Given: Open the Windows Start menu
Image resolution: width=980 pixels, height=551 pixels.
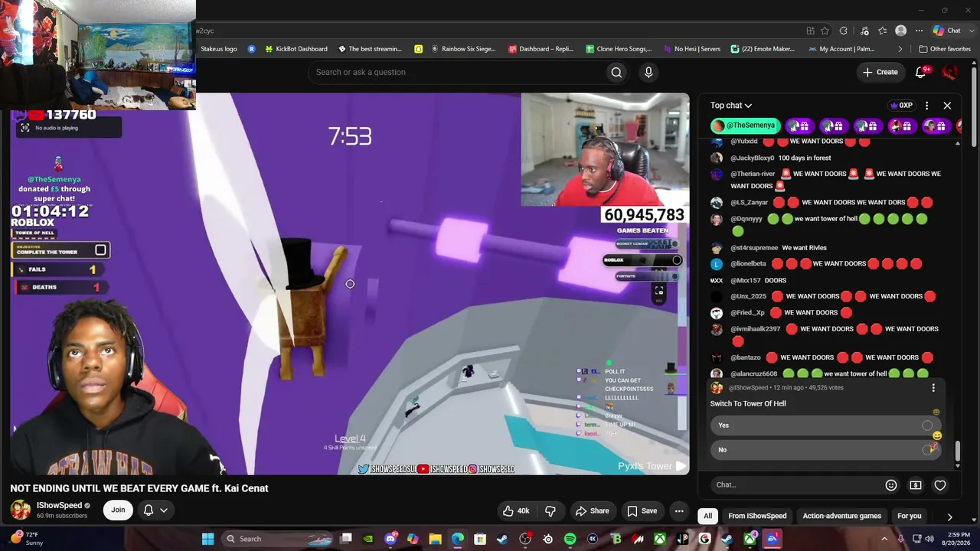Looking at the screenshot, I should point(207,539).
